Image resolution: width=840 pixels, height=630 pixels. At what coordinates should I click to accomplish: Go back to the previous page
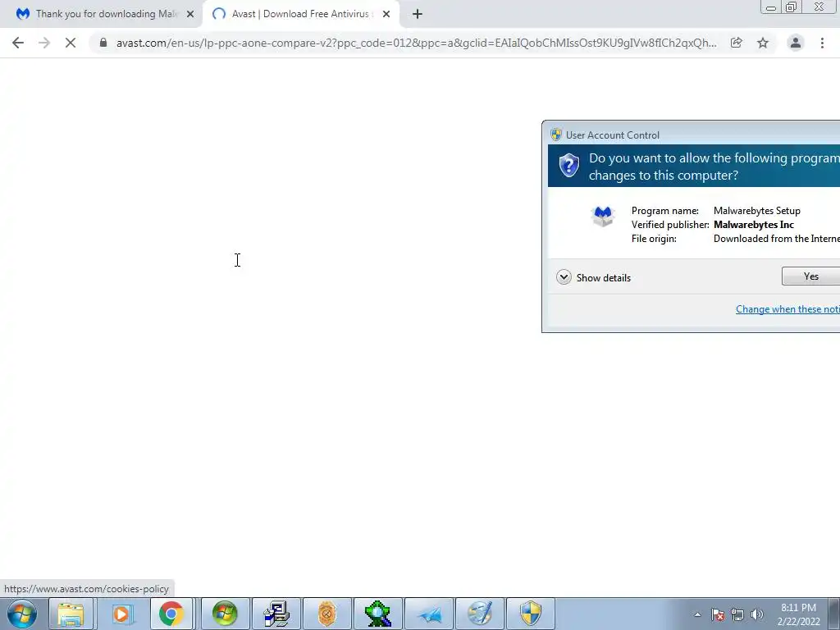(18, 43)
